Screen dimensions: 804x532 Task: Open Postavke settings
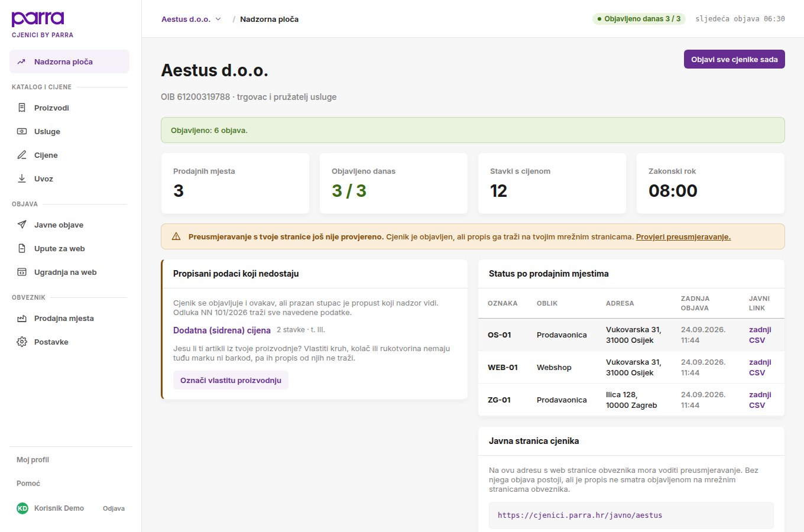click(69, 342)
